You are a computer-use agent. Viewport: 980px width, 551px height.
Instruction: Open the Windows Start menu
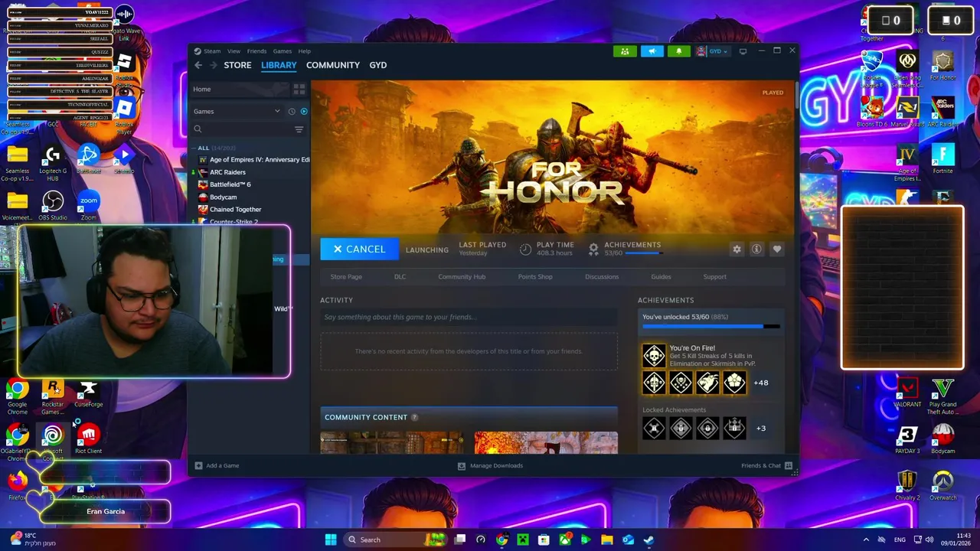click(331, 540)
